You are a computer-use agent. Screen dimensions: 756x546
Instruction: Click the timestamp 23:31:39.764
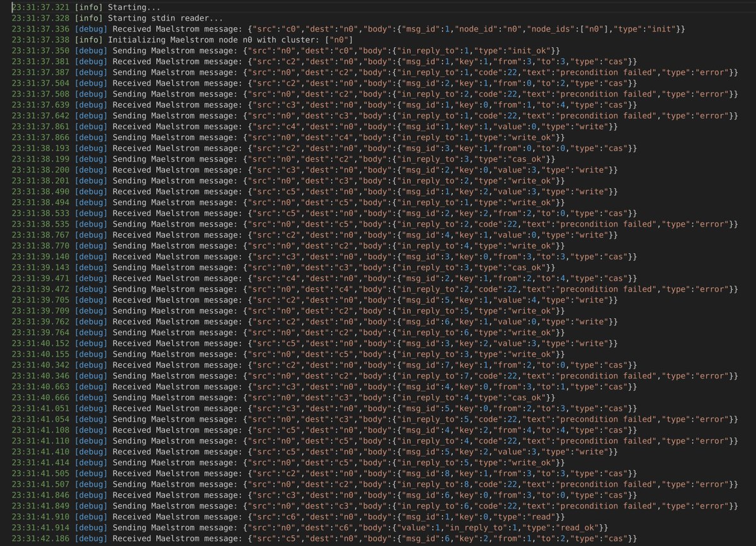point(41,332)
